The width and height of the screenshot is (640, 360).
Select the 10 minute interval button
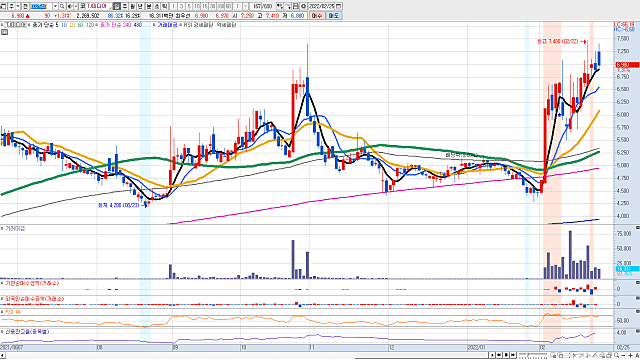point(196,7)
